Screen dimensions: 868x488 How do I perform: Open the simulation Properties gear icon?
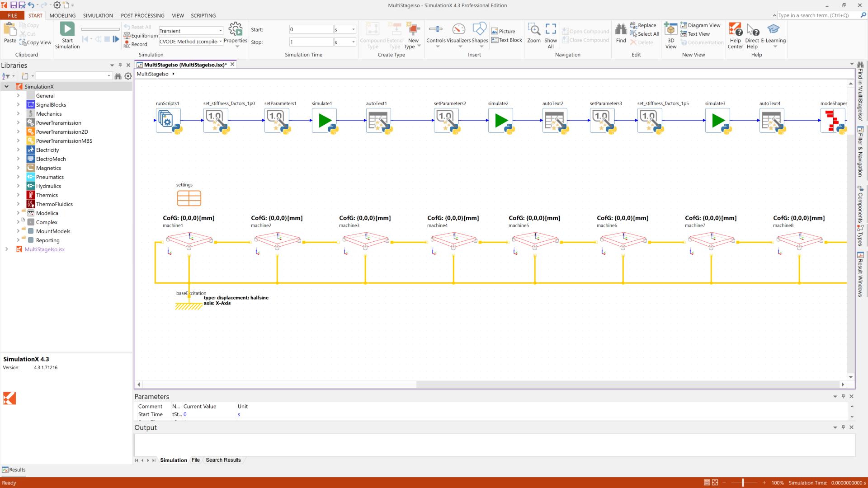[236, 29]
